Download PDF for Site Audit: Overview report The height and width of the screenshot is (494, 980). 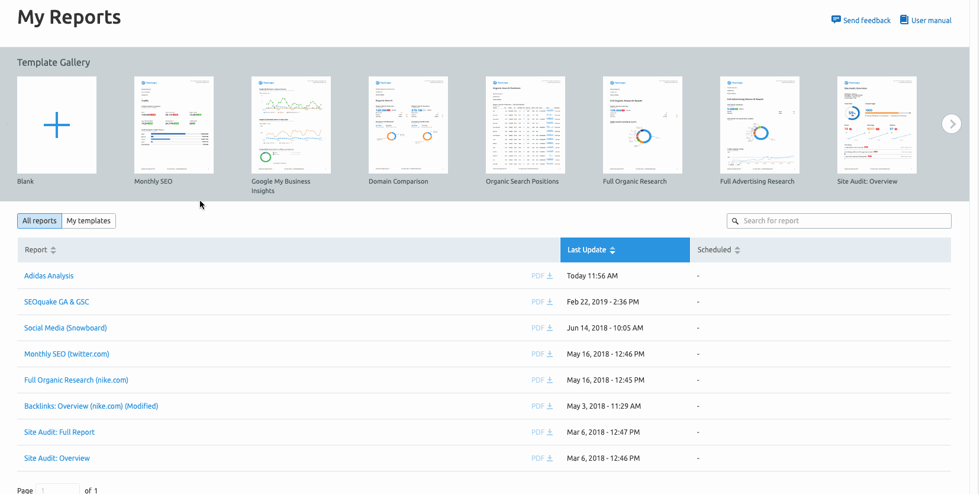(x=542, y=458)
